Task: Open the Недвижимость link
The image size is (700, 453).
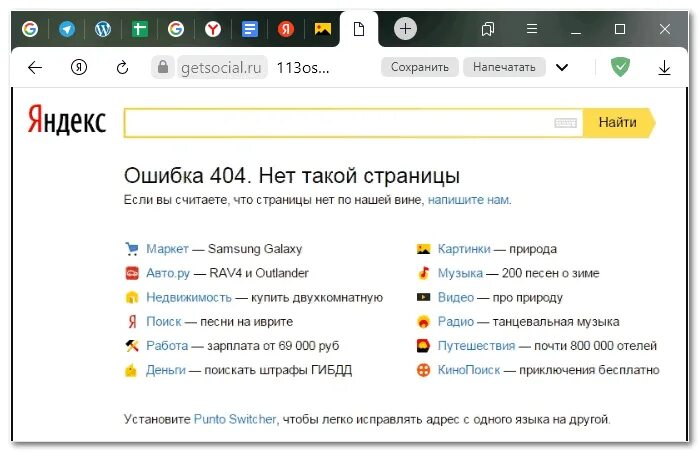Action: (x=189, y=297)
